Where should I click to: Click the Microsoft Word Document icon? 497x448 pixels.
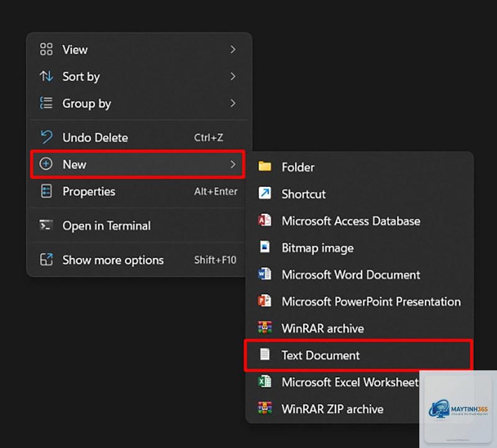265,273
